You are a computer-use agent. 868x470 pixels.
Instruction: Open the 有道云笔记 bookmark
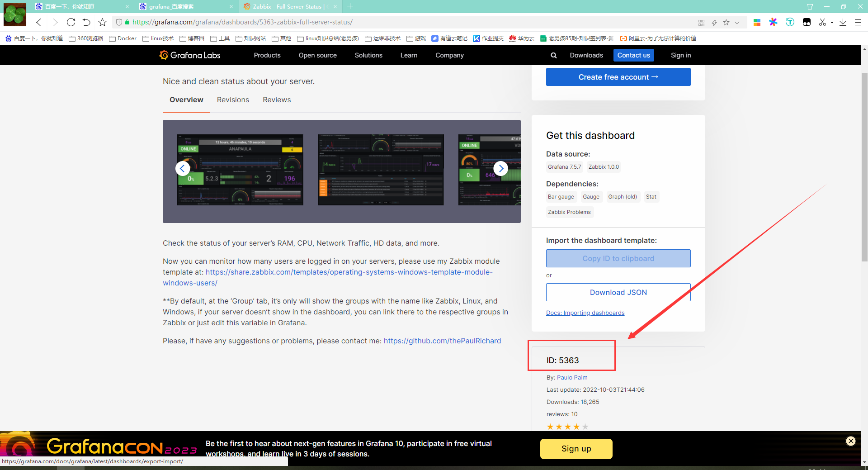[x=449, y=38]
